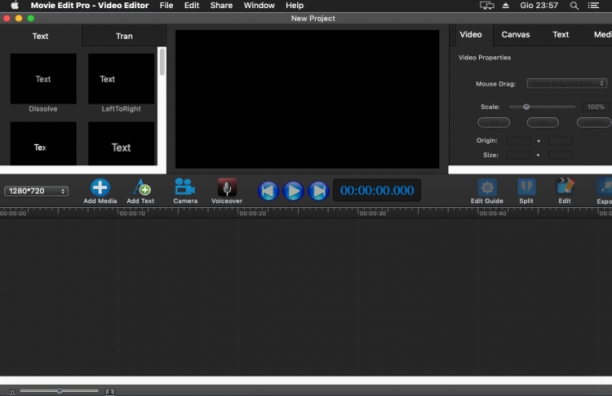Click the Edit clapperboard icon
The width and height of the screenshot is (612, 396).
[x=565, y=187]
